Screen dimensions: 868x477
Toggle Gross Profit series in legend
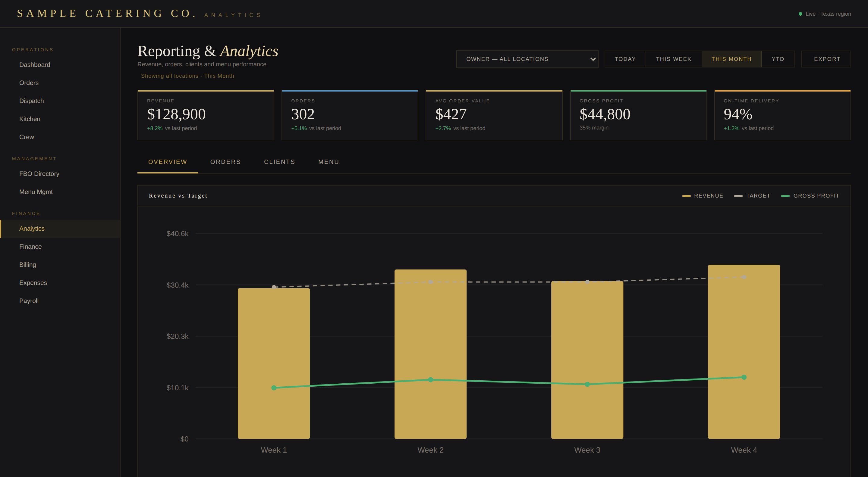pos(810,195)
